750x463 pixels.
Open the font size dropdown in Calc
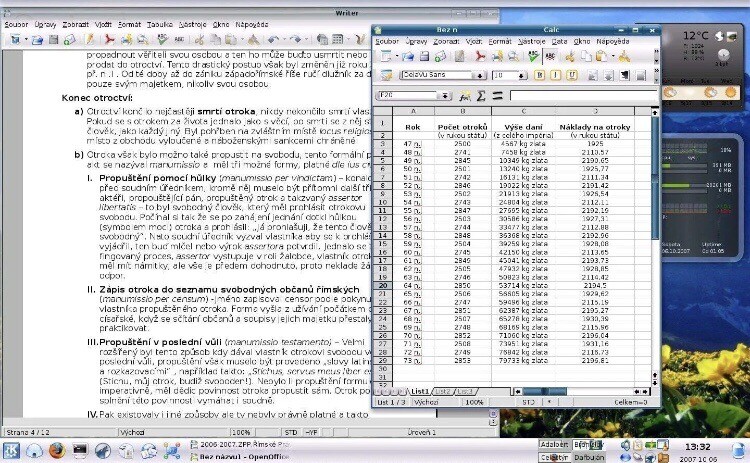(522, 76)
